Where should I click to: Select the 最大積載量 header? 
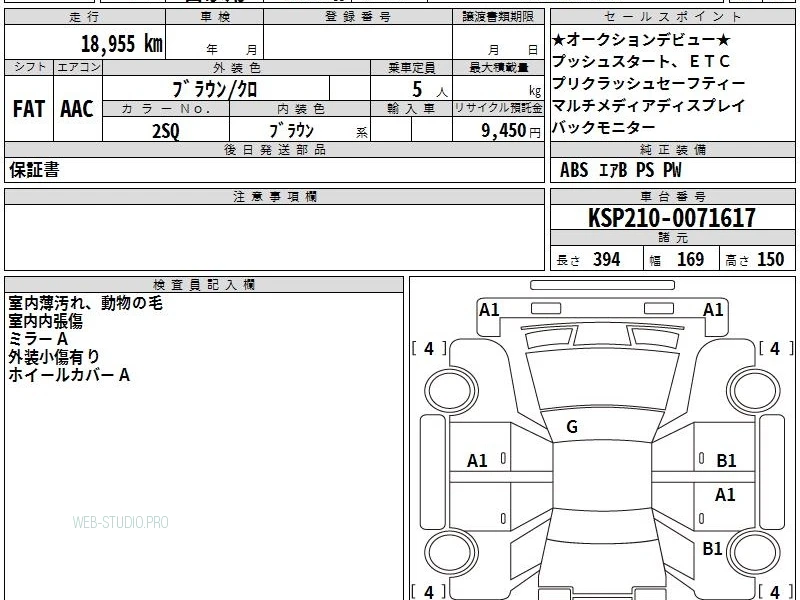(498, 67)
